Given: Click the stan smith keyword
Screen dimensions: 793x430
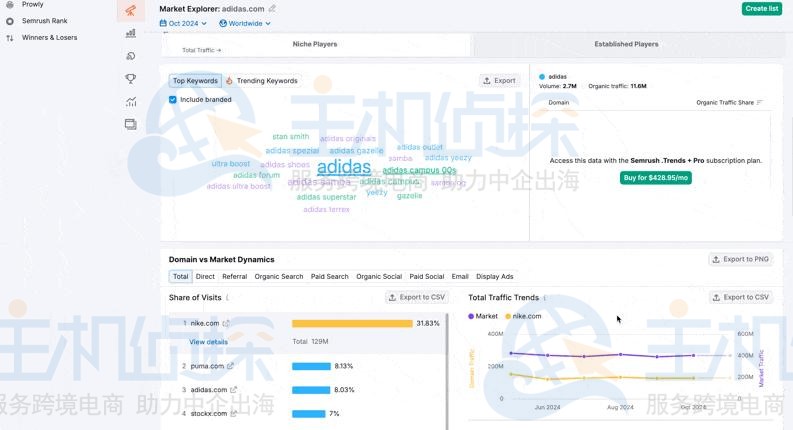Looking at the screenshot, I should 290,137.
